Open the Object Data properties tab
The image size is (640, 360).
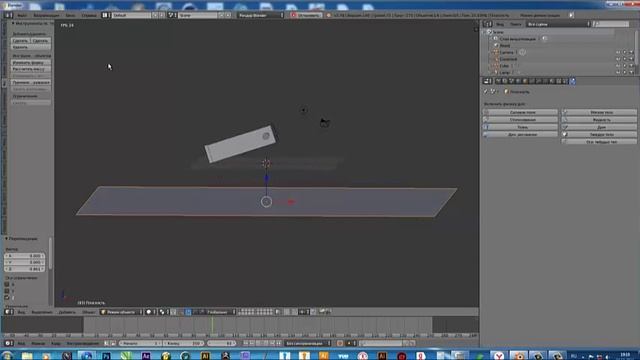[x=545, y=81]
